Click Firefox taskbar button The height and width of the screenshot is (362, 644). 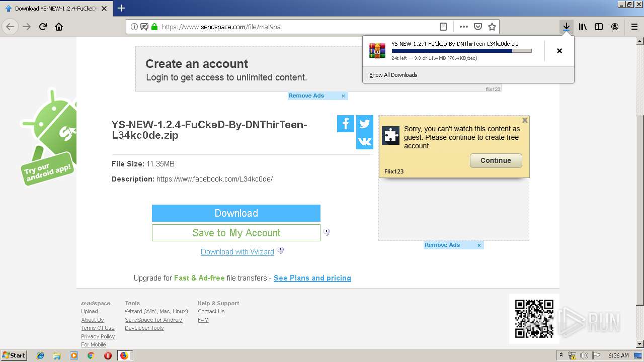(124, 355)
